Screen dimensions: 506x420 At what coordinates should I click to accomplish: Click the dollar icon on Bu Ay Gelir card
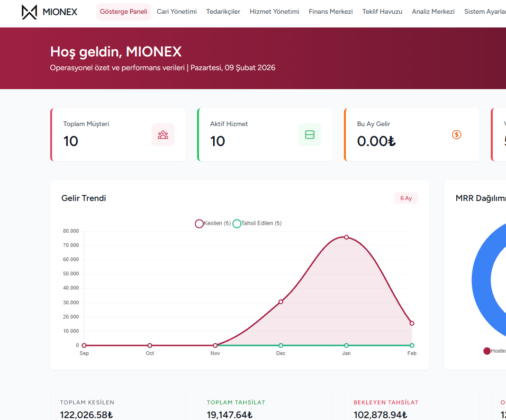pos(456,135)
